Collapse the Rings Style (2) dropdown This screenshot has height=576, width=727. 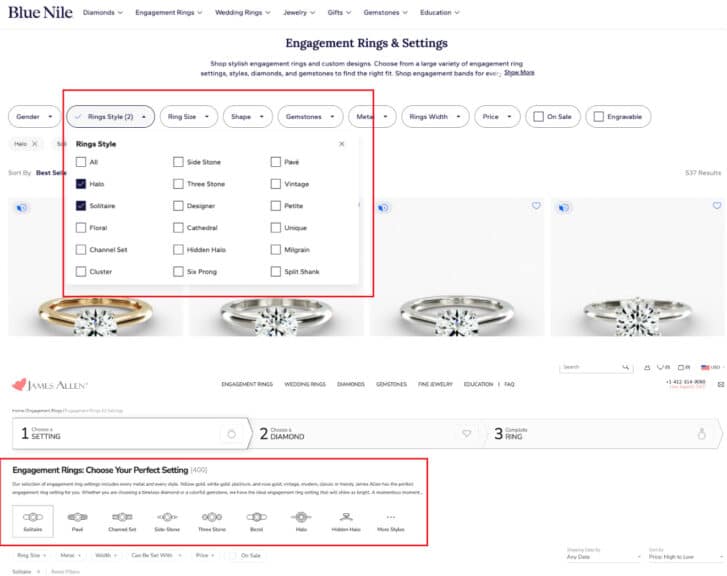pos(110,116)
